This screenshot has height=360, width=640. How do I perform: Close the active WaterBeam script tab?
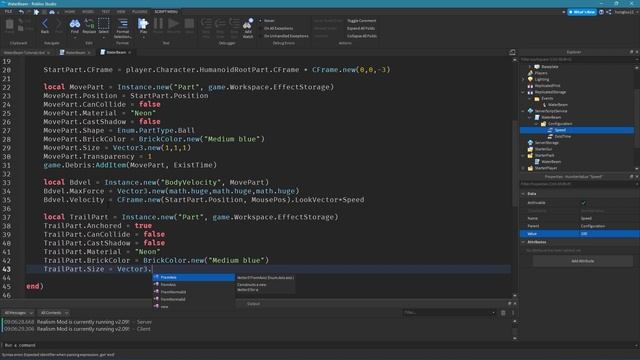point(129,53)
